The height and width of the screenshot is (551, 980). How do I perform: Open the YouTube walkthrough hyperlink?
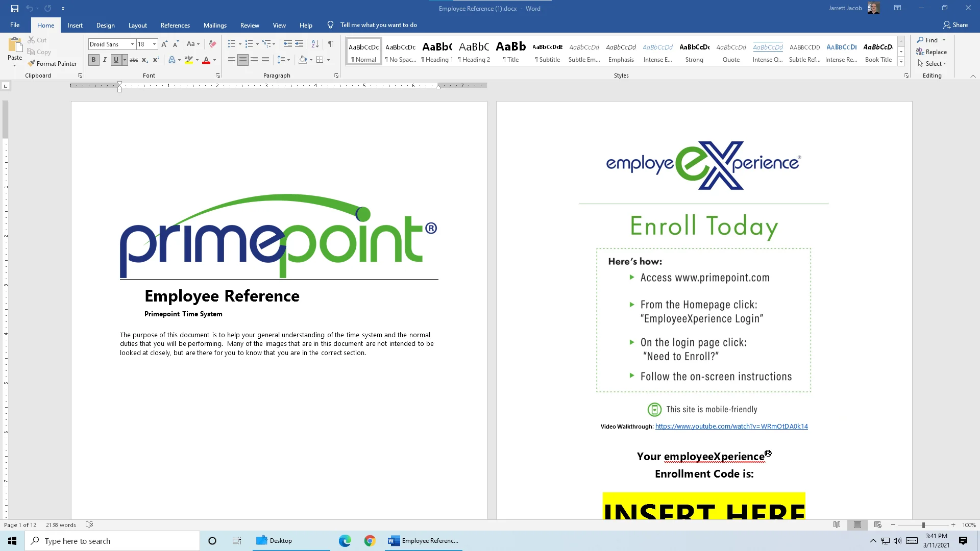(731, 426)
